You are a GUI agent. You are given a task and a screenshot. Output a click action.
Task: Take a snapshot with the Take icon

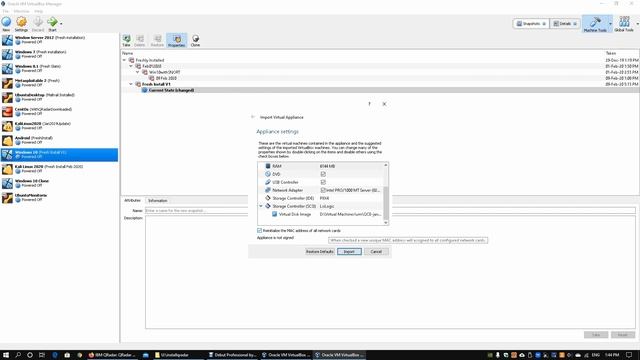pyautogui.click(x=127, y=40)
